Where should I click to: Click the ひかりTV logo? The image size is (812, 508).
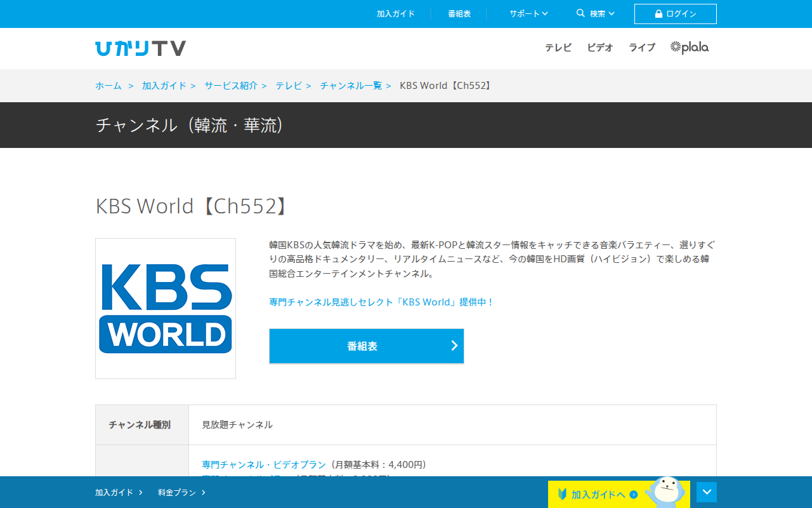(140, 48)
